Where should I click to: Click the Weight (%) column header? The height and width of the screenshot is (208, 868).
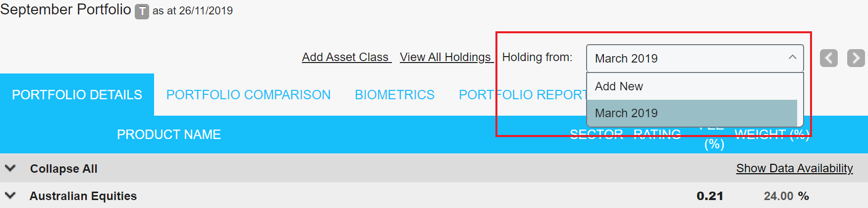pos(771,134)
